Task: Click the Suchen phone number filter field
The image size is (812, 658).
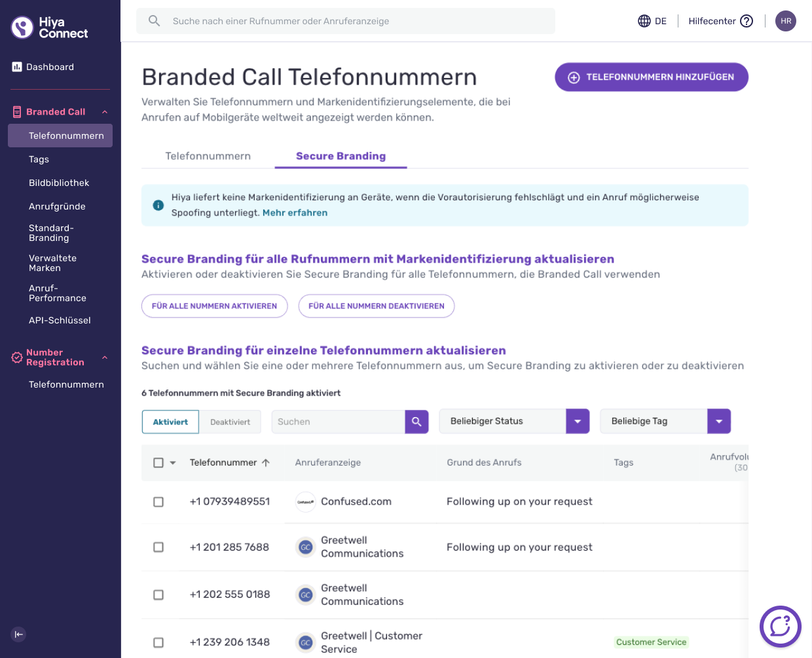Action: pos(339,422)
